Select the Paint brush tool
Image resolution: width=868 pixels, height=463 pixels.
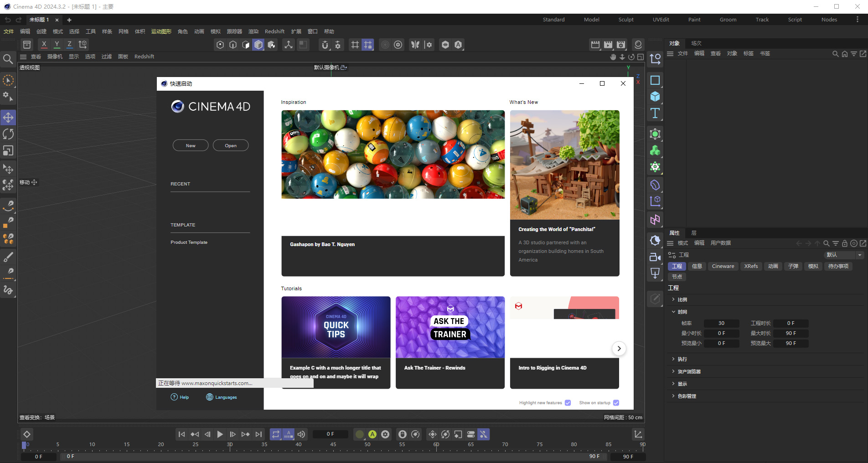(x=8, y=257)
